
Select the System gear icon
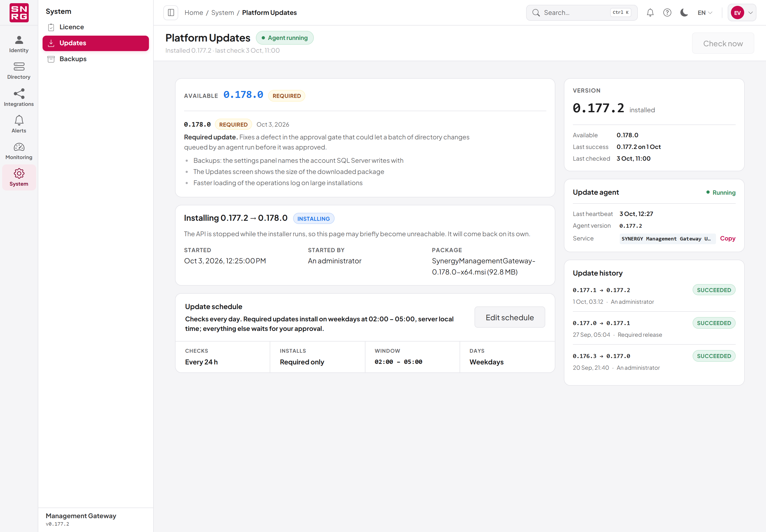coord(19,173)
